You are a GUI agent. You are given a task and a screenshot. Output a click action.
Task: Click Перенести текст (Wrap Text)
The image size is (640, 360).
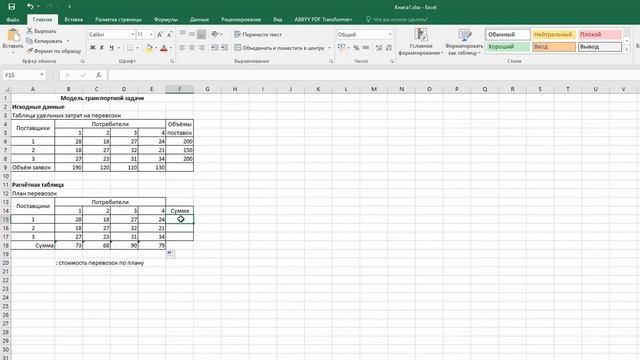[258, 35]
